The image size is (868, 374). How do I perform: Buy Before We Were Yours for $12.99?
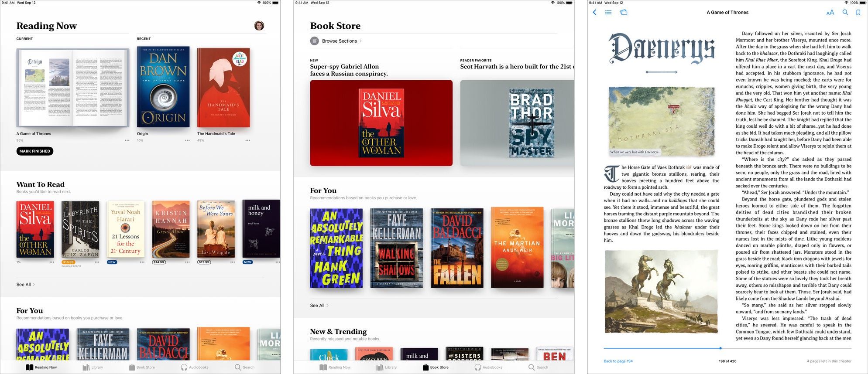point(204,262)
